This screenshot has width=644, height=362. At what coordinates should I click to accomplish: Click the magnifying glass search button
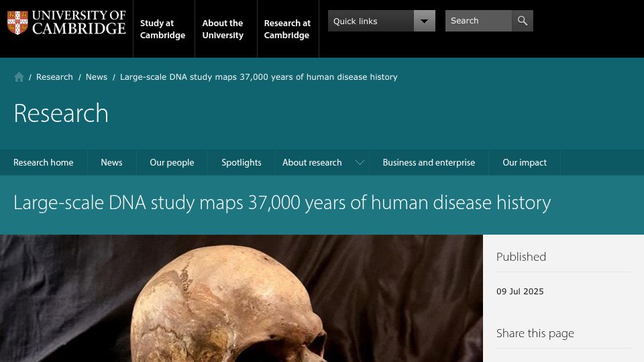pyautogui.click(x=523, y=21)
